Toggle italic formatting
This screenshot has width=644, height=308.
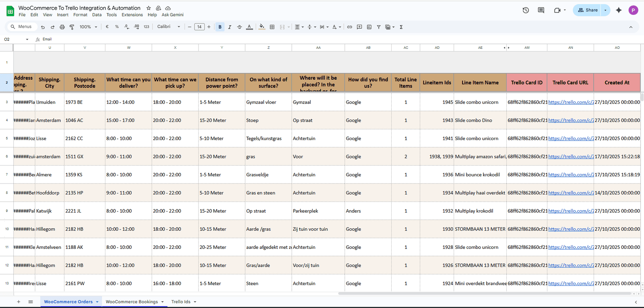pos(230,27)
